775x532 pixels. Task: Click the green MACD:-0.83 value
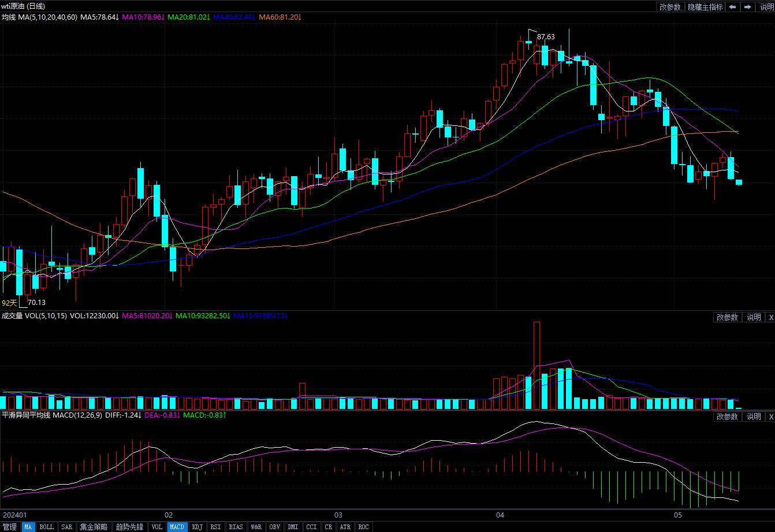pos(204,415)
